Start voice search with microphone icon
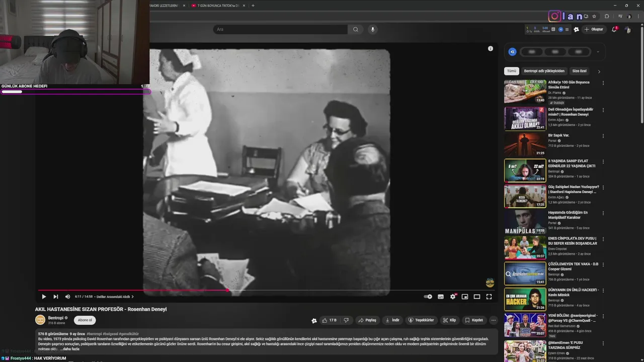 tap(373, 29)
